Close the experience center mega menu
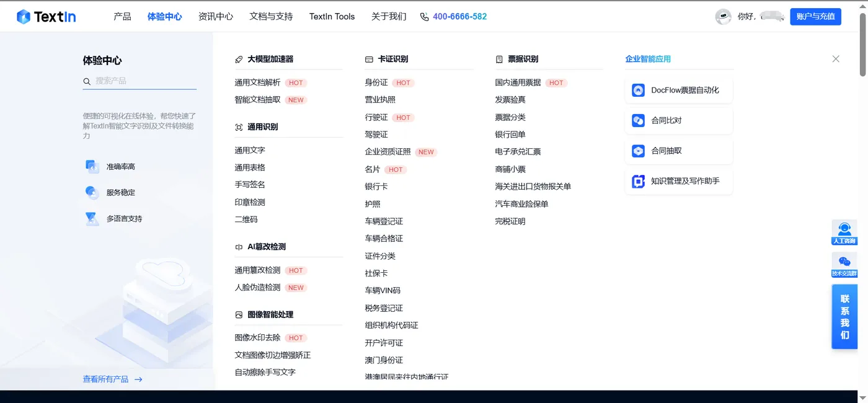Viewport: 868px width, 403px height. tap(836, 59)
